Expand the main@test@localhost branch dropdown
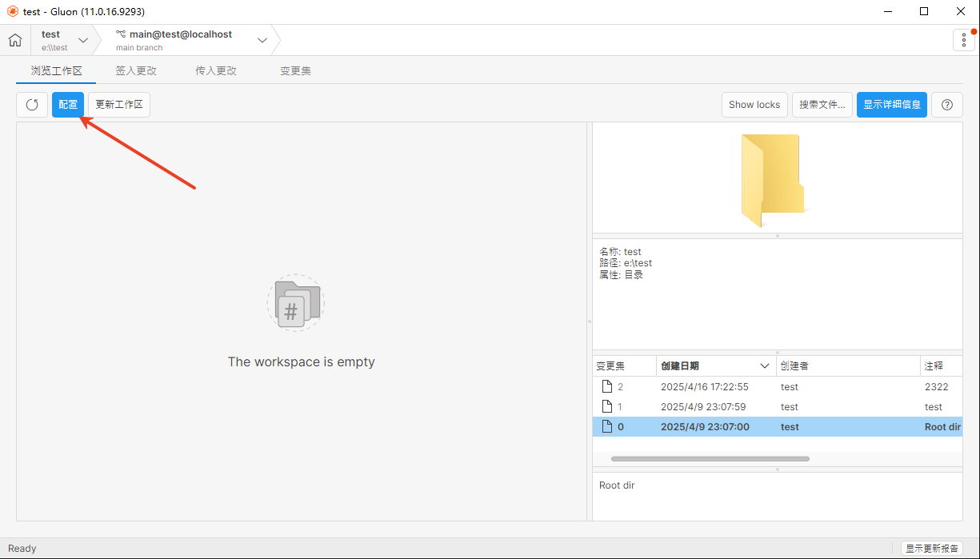Screen dimensions: 980x559 262,40
